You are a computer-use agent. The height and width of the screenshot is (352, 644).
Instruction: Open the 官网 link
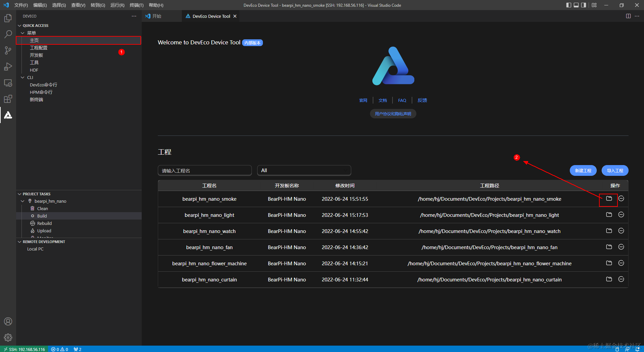363,100
